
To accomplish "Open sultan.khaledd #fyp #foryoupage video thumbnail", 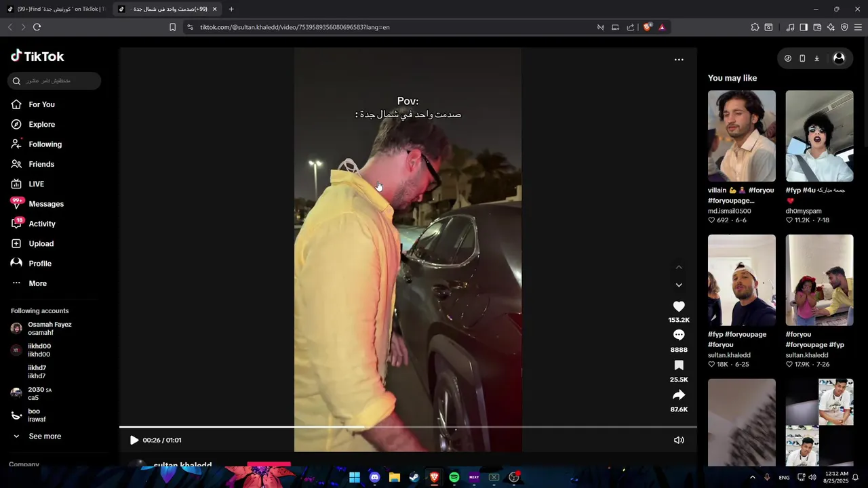I will (742, 280).
